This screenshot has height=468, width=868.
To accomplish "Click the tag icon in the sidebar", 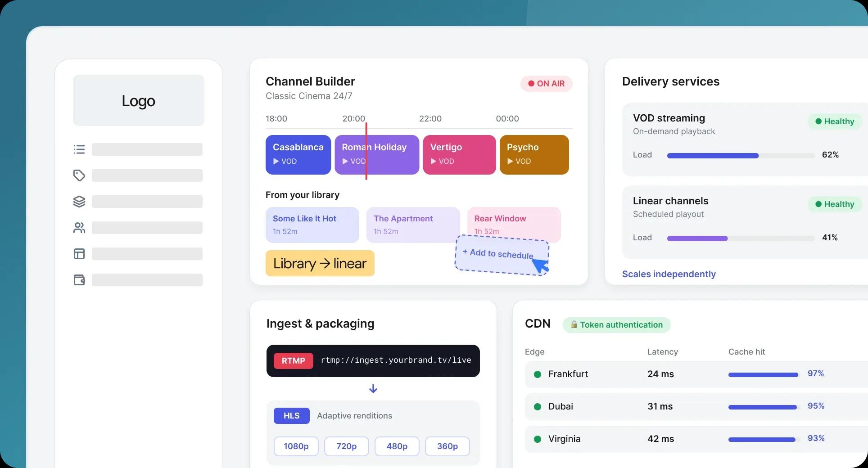I will (79, 175).
